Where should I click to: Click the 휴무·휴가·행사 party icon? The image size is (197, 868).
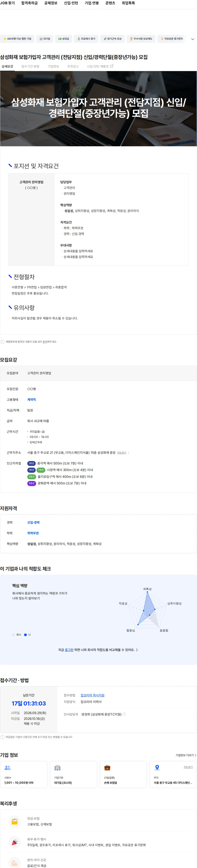tap(15, 842)
